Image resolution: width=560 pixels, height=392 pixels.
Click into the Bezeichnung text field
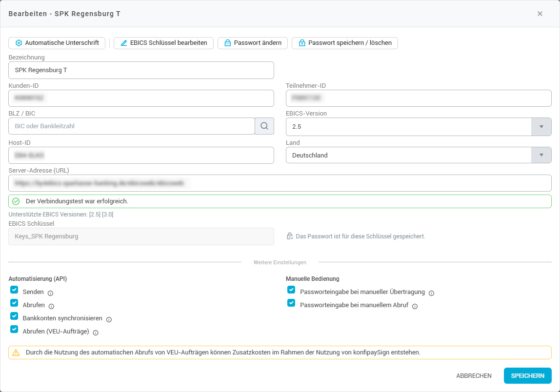coord(141,70)
